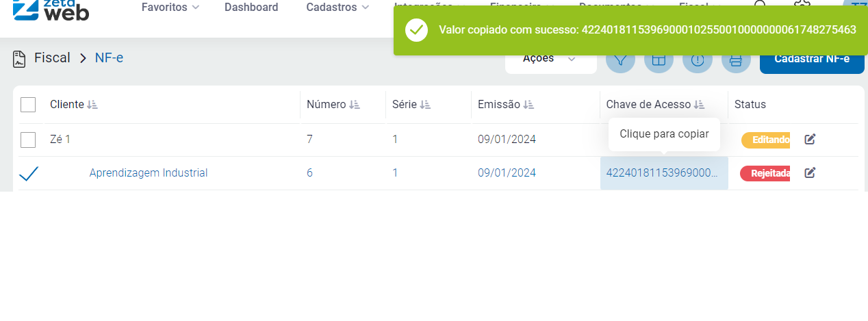Screen dimensions: 868x321
Task: Edit the Aprendizagem Industrial row pencil icon
Action: (x=810, y=172)
